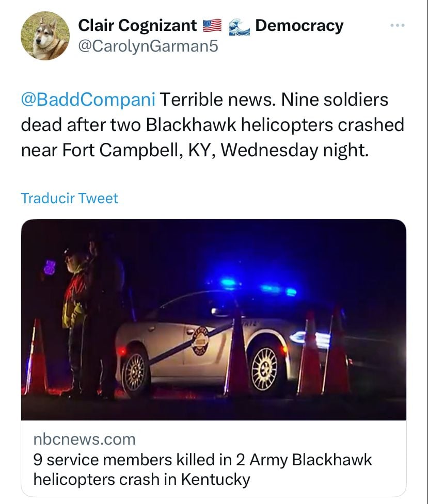Open the '9 service members killed' headline
The image size is (428, 504).
pyautogui.click(x=202, y=469)
